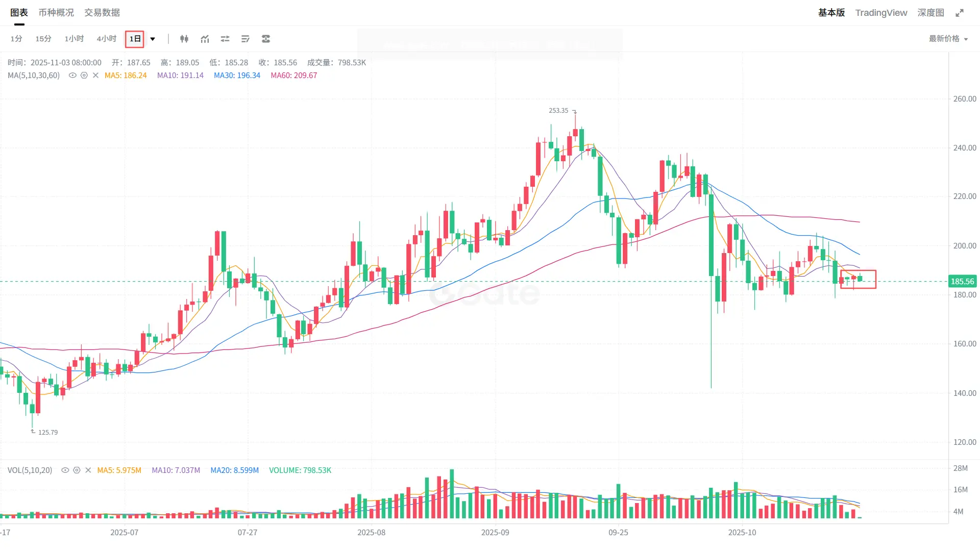Click the drawing tools lines icon
The width and height of the screenshot is (980, 551).
click(246, 39)
